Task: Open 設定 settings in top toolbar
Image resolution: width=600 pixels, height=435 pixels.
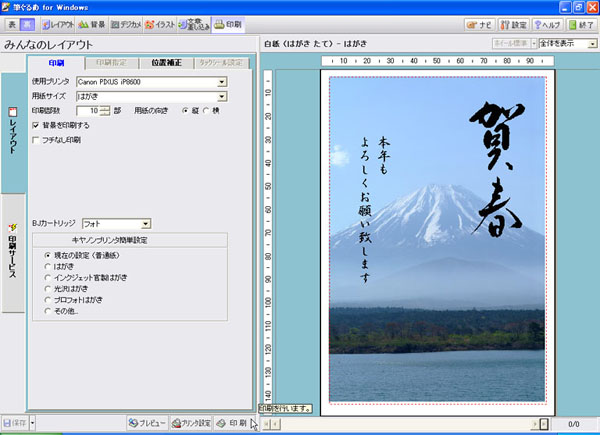Action: [x=514, y=23]
